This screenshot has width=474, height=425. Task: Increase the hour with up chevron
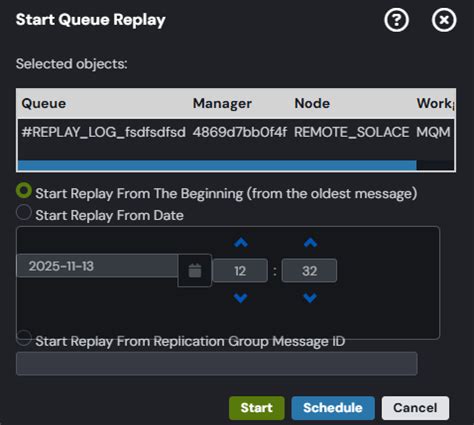point(241,243)
